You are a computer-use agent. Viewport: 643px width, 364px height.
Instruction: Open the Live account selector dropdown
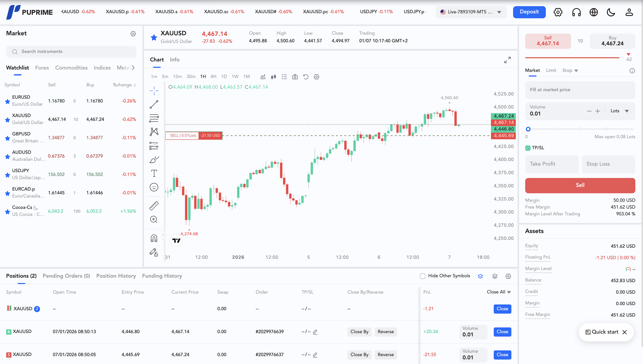[471, 12]
